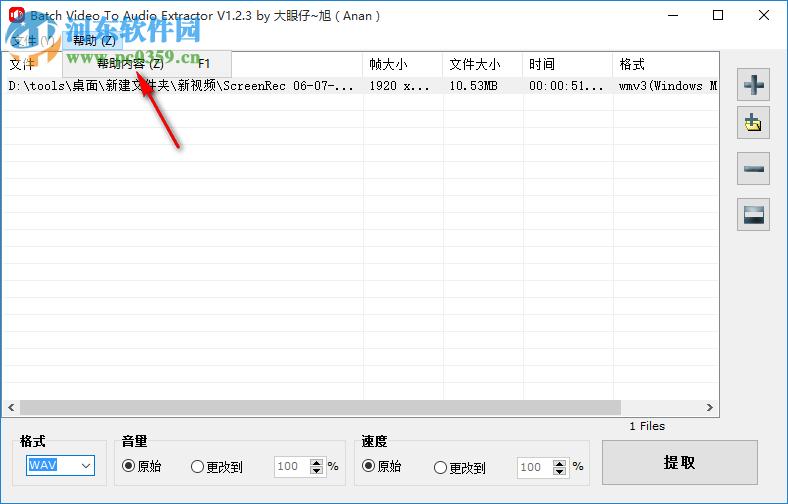The width and height of the screenshot is (788, 504).
Task: Click the volume percent input field
Action: click(x=292, y=467)
